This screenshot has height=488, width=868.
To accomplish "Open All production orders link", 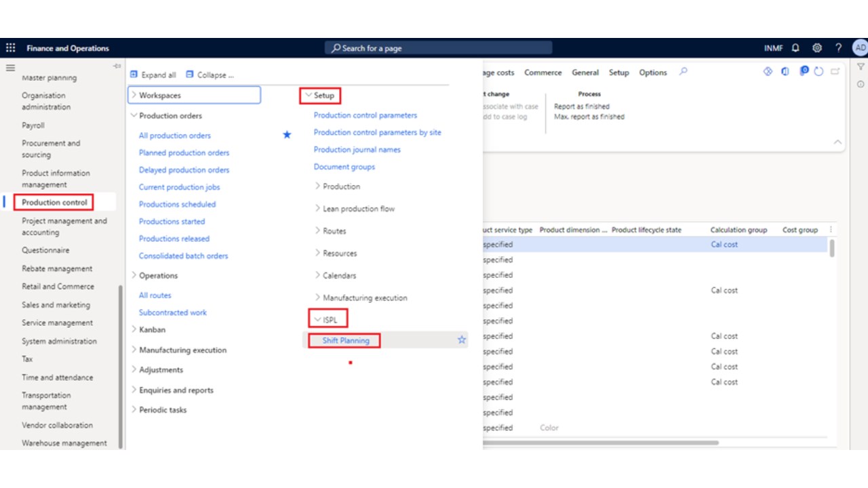I will coord(175,136).
